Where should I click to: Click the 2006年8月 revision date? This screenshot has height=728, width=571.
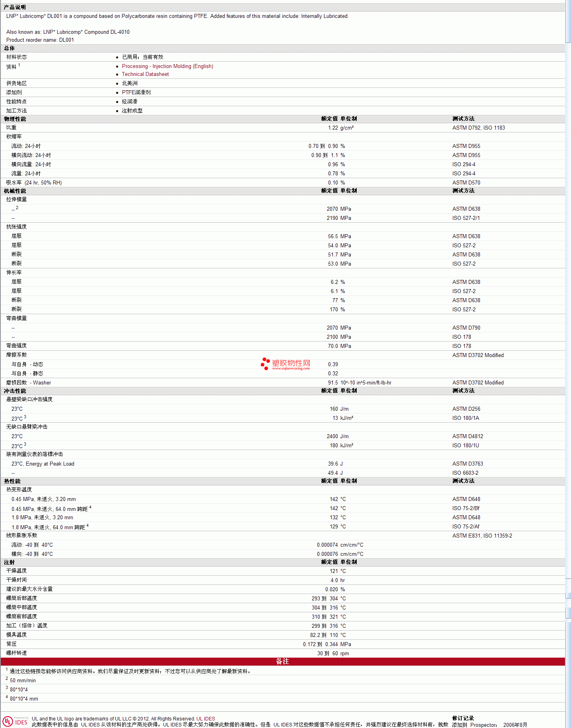[515, 725]
